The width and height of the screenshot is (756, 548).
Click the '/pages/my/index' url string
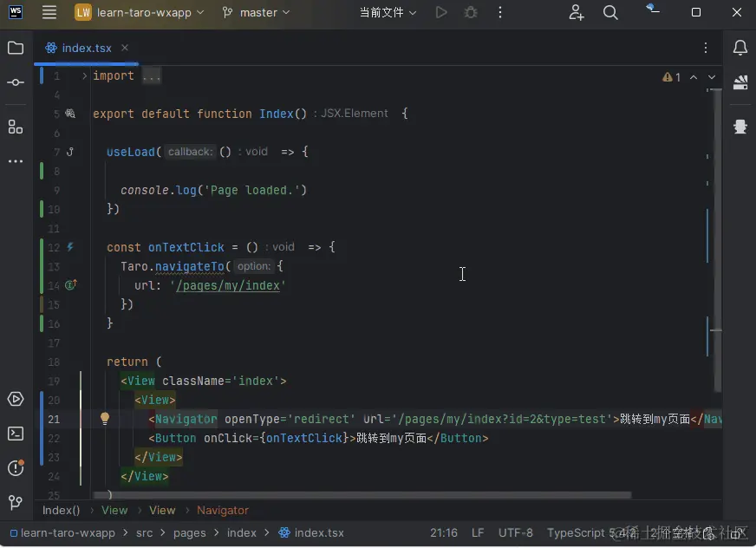coord(227,285)
